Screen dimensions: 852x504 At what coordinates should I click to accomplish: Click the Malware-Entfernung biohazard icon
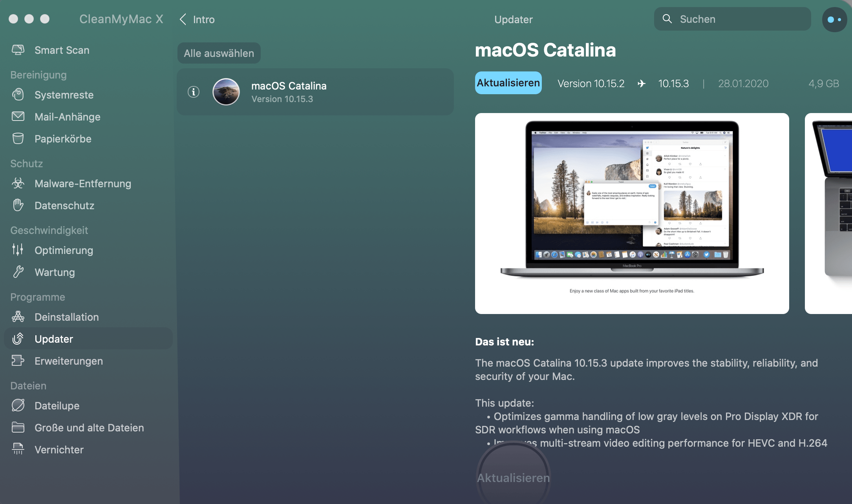tap(18, 183)
